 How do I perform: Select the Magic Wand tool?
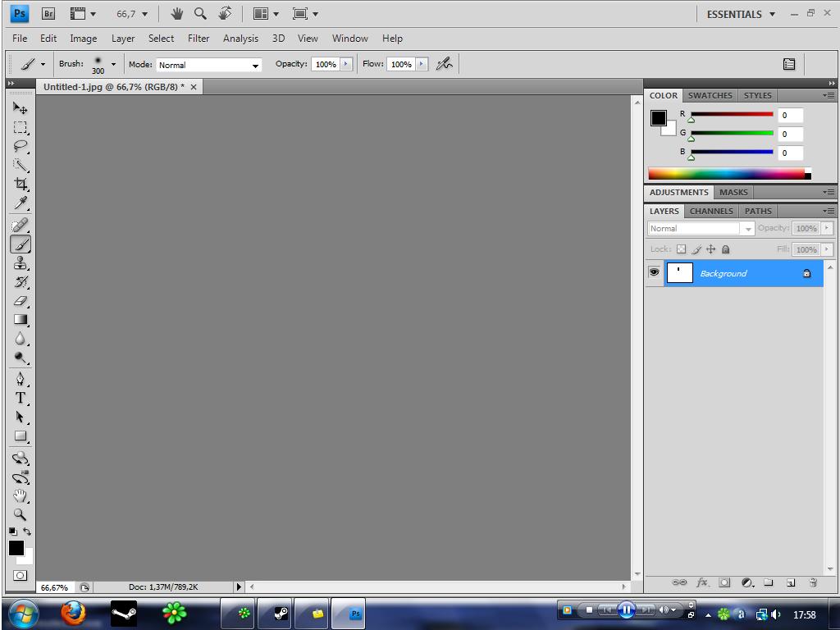click(x=21, y=165)
